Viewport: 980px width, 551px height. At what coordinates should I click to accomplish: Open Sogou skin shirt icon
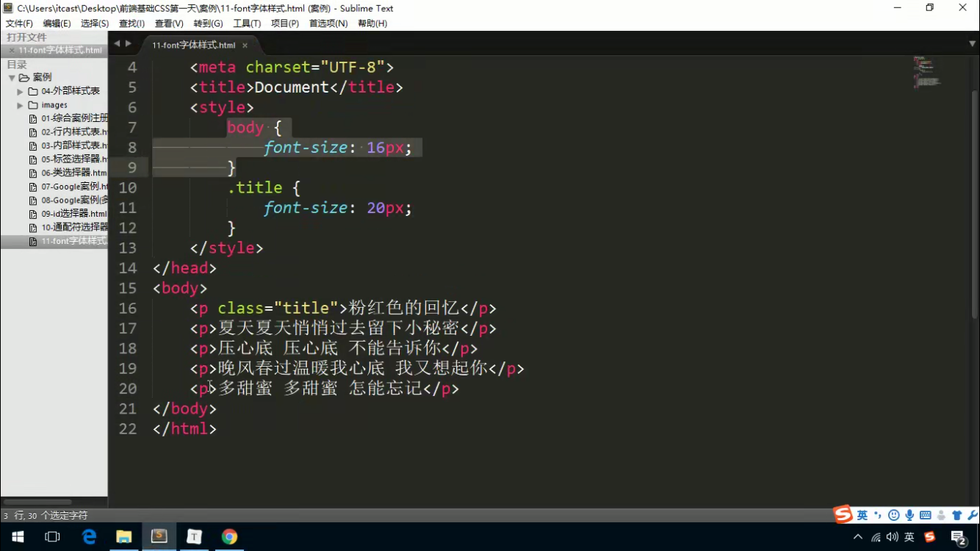(957, 516)
